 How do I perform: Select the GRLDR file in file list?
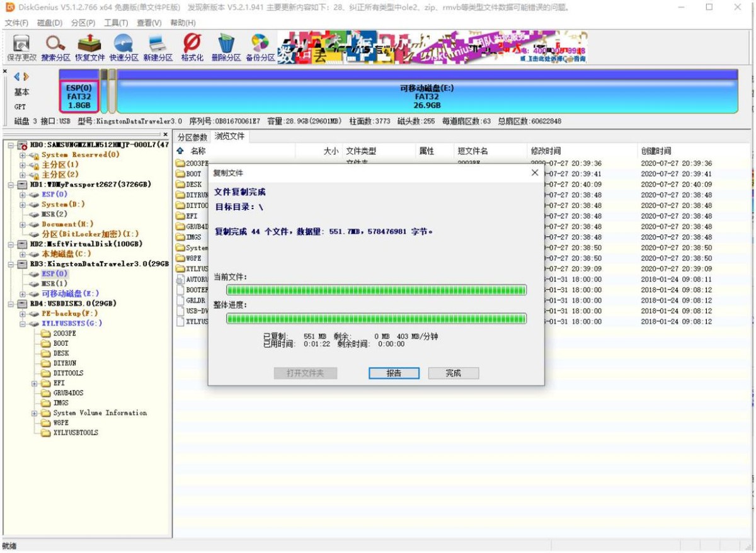tap(196, 300)
